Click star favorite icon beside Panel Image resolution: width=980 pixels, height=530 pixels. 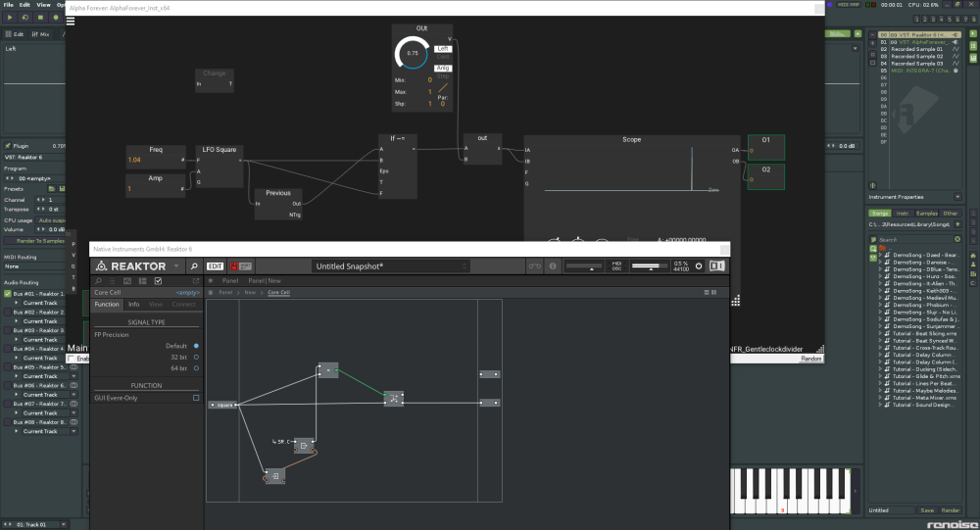coord(211,281)
